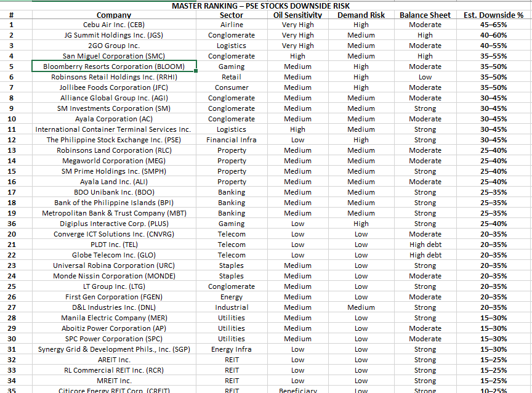Select 'Ayala Corporation (AC)' cell
The width and height of the screenshot is (532, 393).
(x=114, y=119)
